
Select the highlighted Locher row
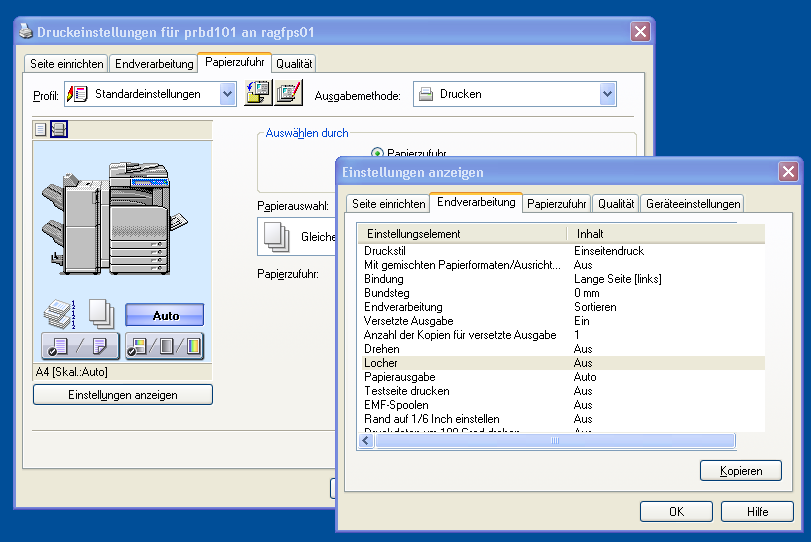click(561, 363)
